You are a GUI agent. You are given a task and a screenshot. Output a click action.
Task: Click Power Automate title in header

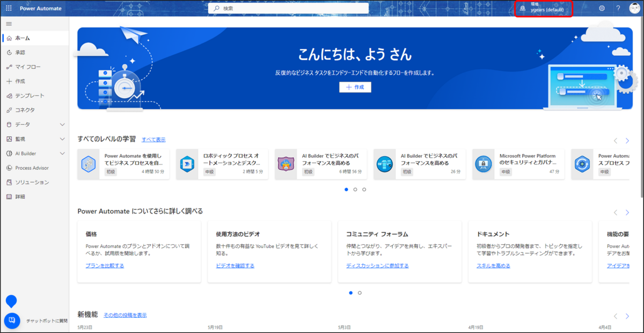tap(41, 9)
